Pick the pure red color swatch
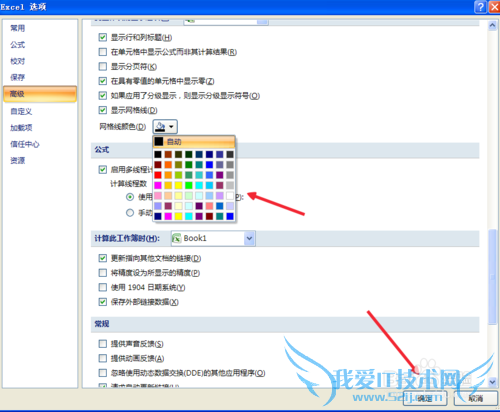The height and width of the screenshot is (412, 500). tap(158, 175)
